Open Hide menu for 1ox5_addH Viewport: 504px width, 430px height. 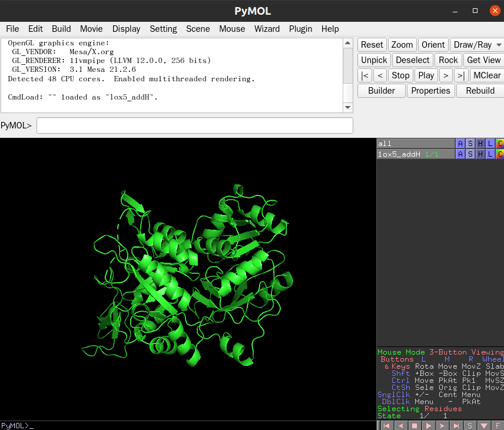point(480,154)
